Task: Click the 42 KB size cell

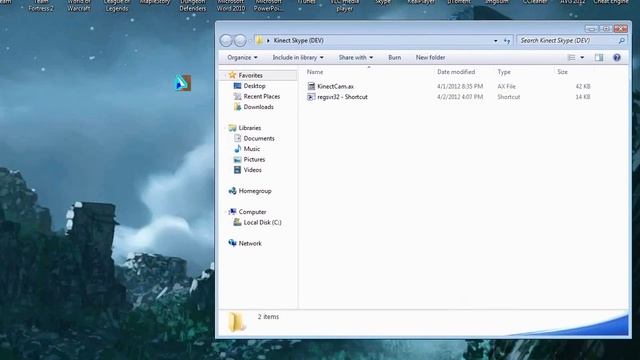Action: tap(583, 87)
